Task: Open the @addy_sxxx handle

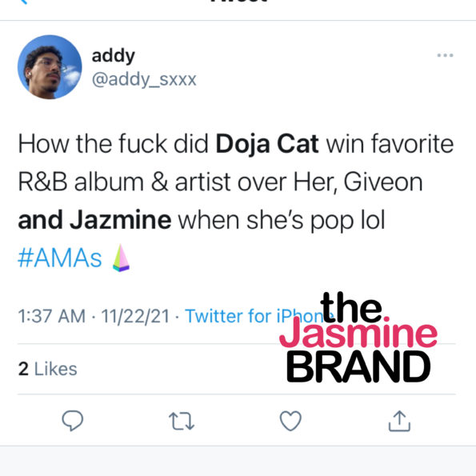Action: (144, 80)
